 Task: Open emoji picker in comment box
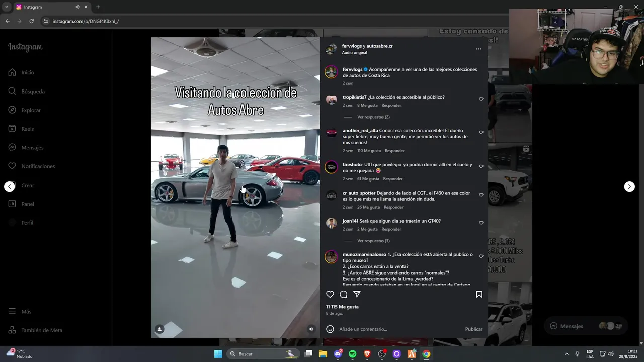330,329
